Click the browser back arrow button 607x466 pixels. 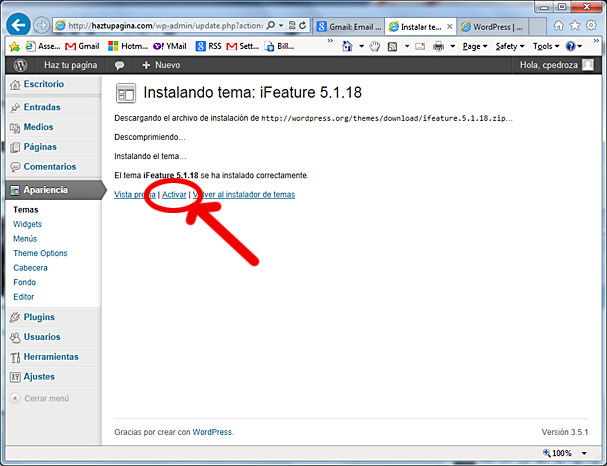(18, 25)
